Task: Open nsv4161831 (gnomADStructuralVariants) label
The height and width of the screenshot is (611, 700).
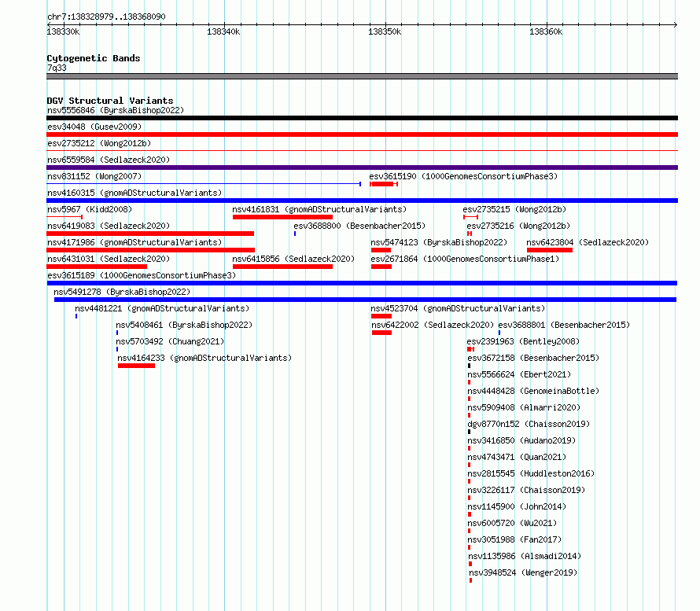Action: (x=319, y=209)
